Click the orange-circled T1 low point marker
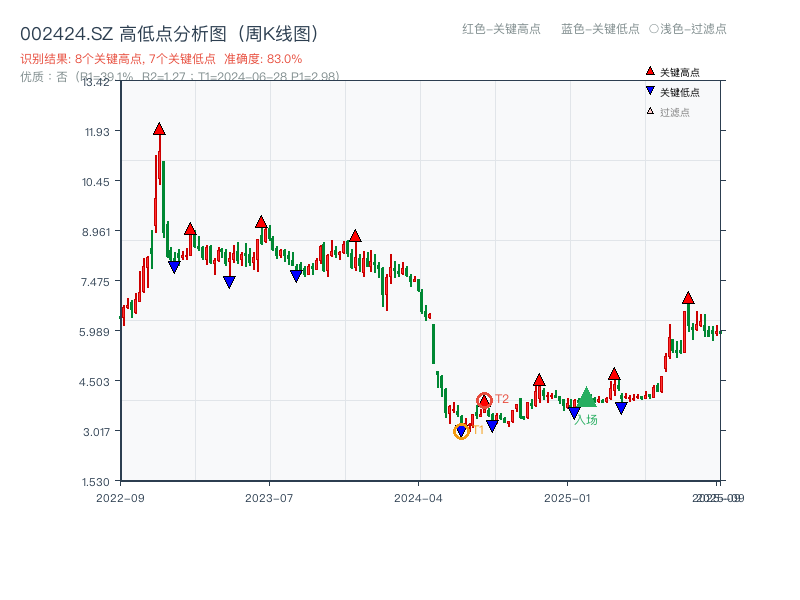Viewport: 800px width, 600px height. click(462, 432)
